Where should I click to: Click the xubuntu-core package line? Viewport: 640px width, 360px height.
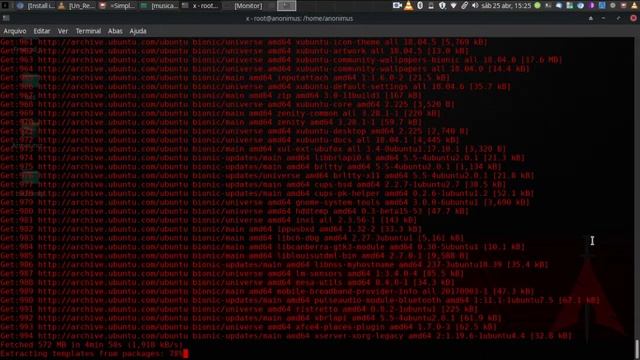(227, 104)
